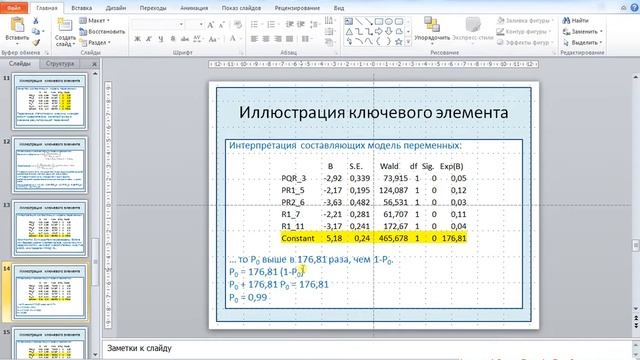Image resolution: width=640 pixels, height=360 pixels.
Task: Pick the down arrow block shape
Action: (x=389, y=31)
